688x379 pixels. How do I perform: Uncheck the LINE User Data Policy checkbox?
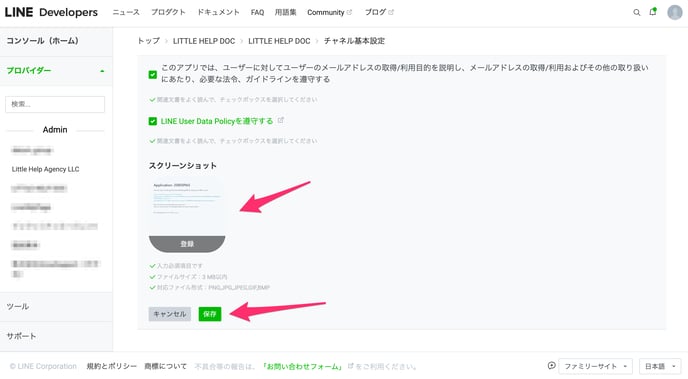pos(153,121)
